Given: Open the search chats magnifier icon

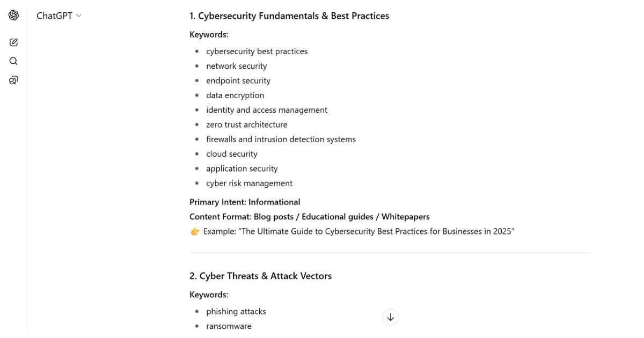Looking at the screenshot, I should coord(14,61).
